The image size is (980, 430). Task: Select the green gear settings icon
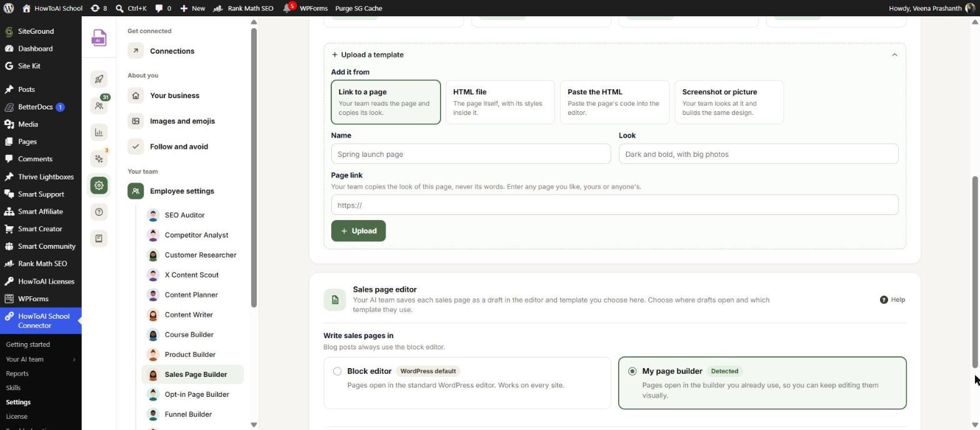(x=99, y=185)
